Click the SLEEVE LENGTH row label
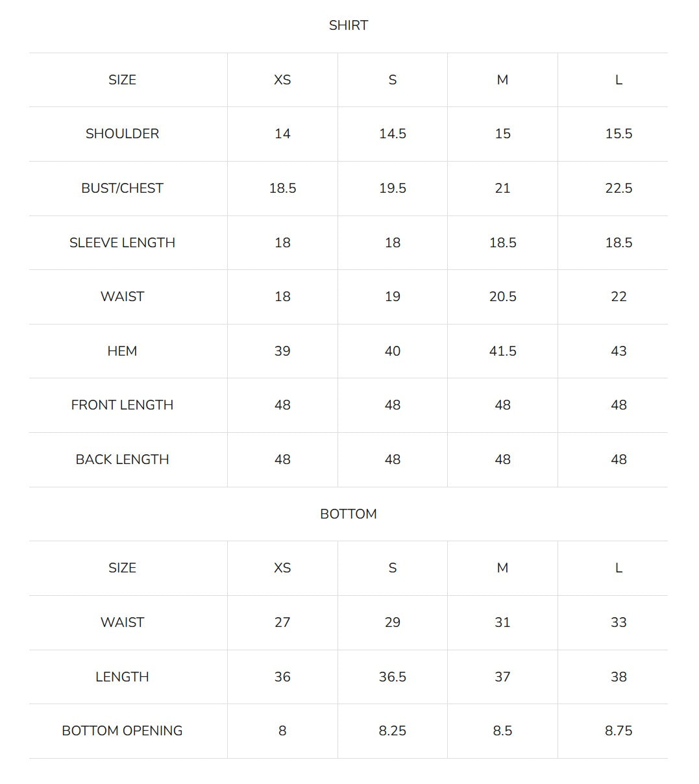 coord(122,243)
